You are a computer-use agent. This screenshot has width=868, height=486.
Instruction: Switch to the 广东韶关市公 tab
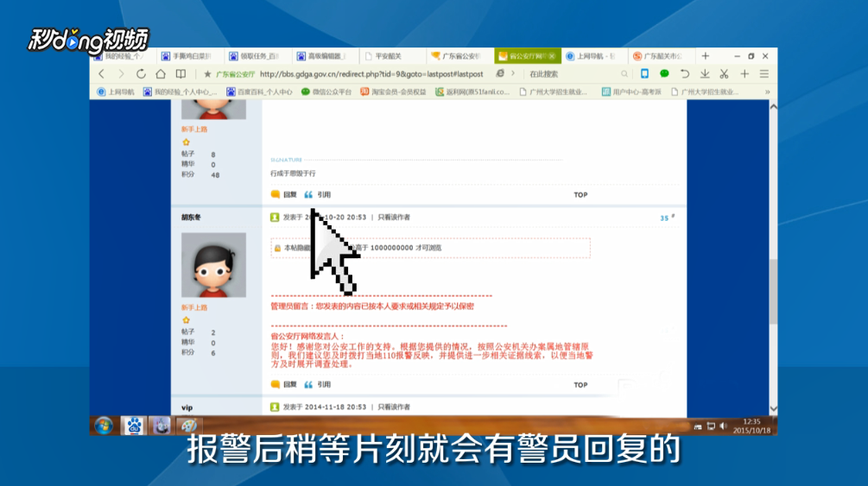661,56
